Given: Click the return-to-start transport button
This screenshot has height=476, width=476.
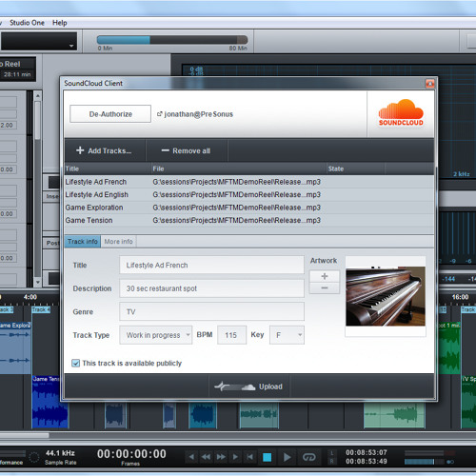Looking at the screenshot, I should tap(250, 457).
